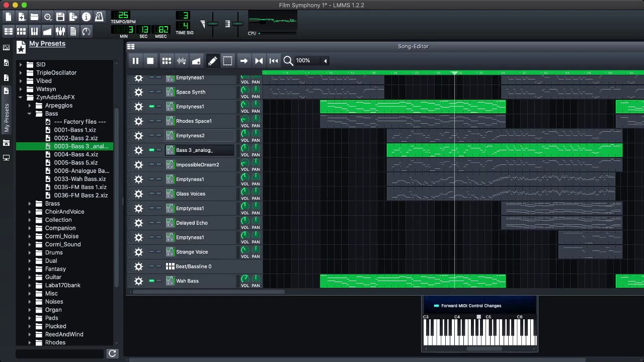
Task: Toggle mute on the Delayed Echo track
Action: pos(151,223)
